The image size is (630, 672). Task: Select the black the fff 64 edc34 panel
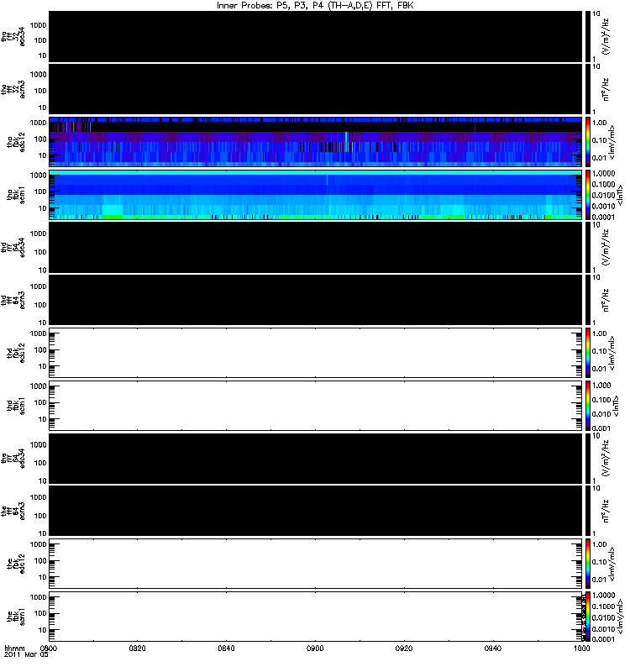coord(316,458)
